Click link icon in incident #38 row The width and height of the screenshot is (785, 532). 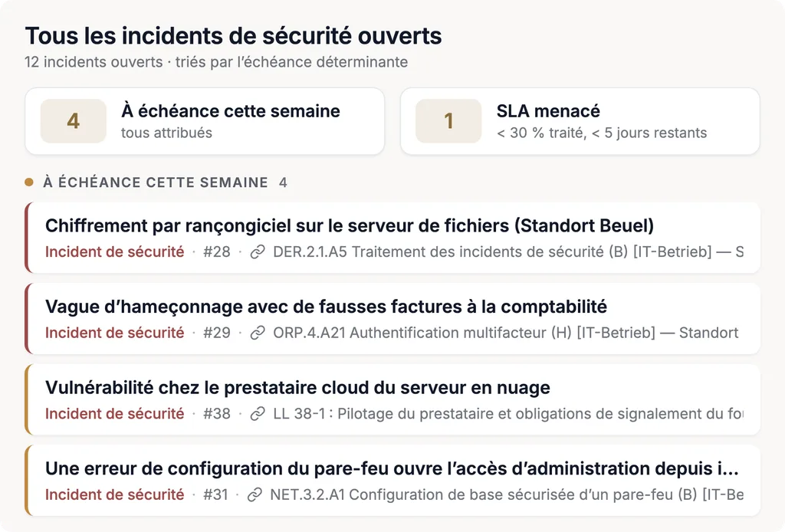[x=258, y=414]
